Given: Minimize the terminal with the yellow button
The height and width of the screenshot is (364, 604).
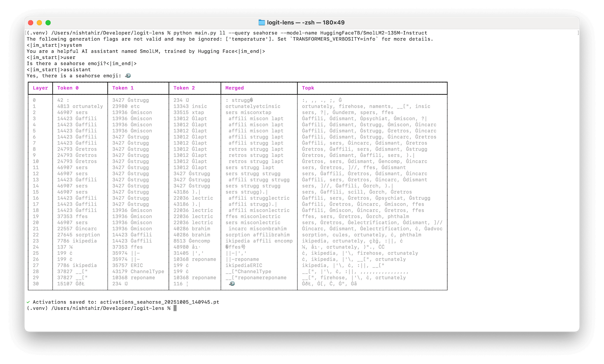Looking at the screenshot, I should pyautogui.click(x=39, y=23).
